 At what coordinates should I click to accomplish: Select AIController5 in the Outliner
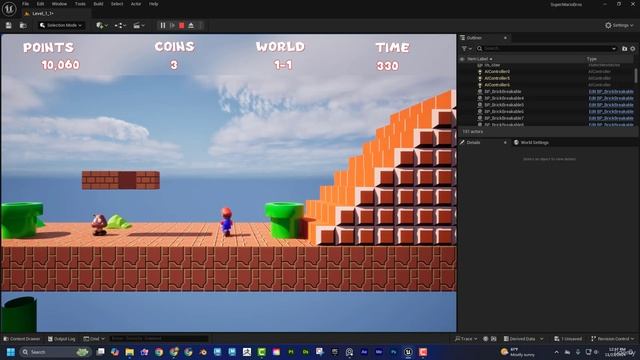pyautogui.click(x=496, y=78)
